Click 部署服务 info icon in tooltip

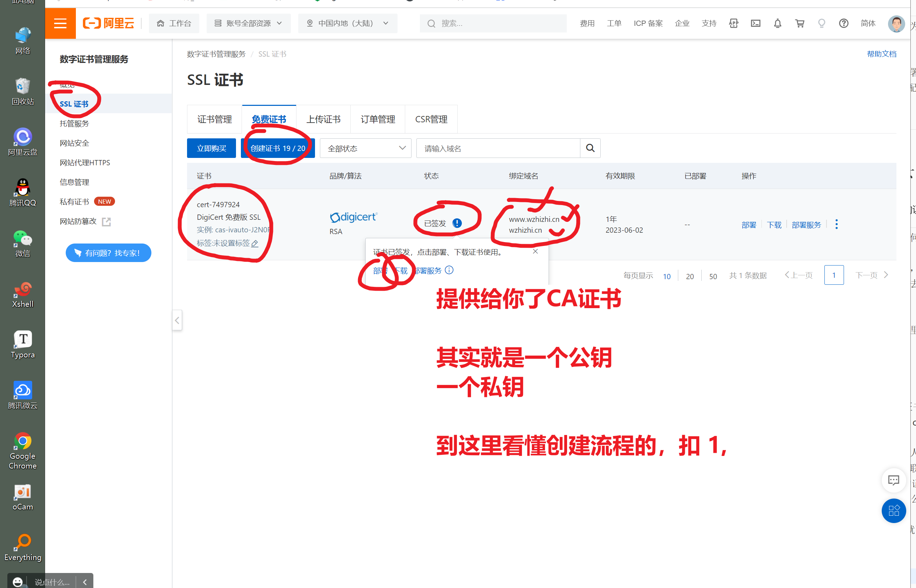(x=449, y=270)
